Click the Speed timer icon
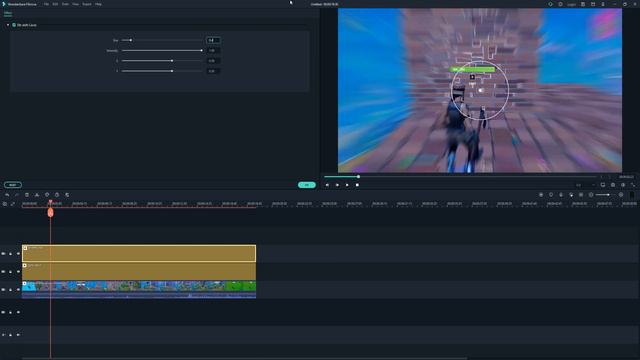640x360 pixels. click(57, 195)
